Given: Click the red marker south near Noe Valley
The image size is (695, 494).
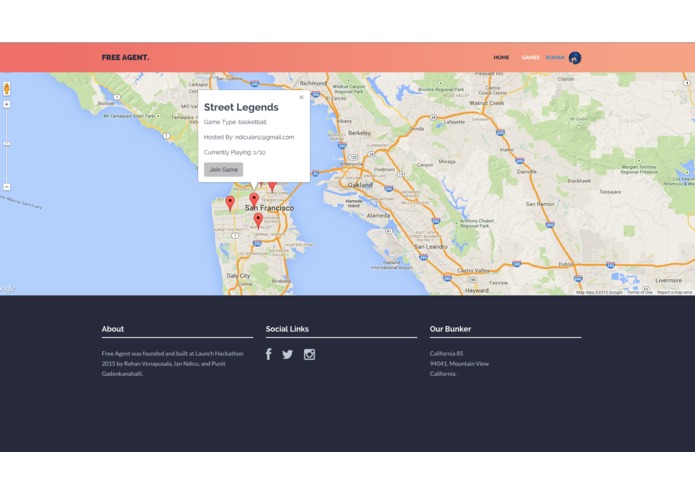Looking at the screenshot, I should tap(258, 220).
